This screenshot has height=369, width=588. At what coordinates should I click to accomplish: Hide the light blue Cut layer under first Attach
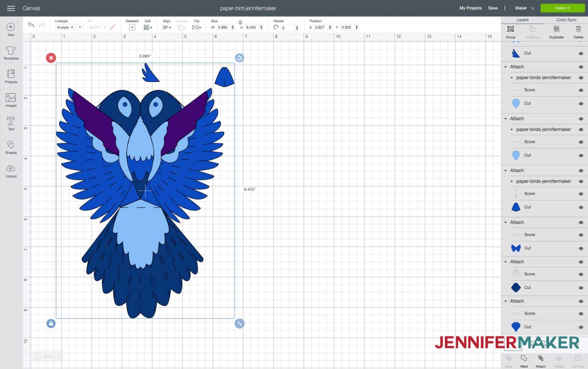pyautogui.click(x=581, y=104)
